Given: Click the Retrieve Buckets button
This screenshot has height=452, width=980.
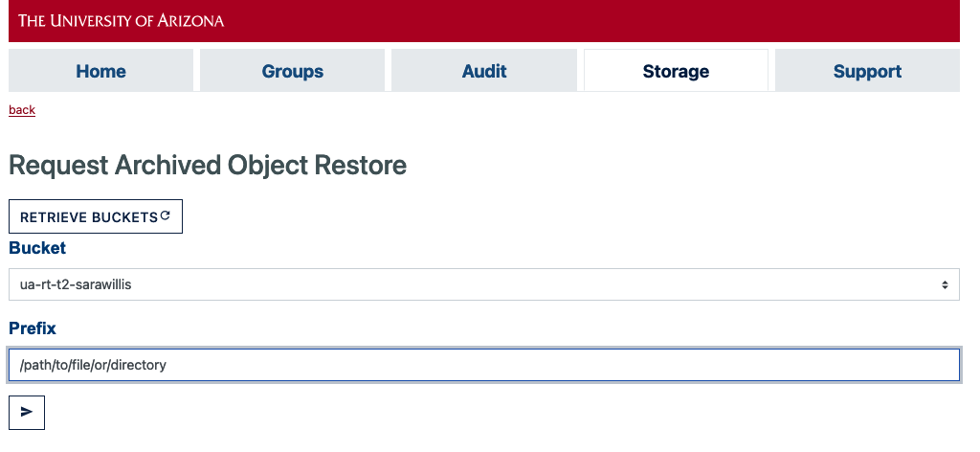Looking at the screenshot, I should [96, 216].
